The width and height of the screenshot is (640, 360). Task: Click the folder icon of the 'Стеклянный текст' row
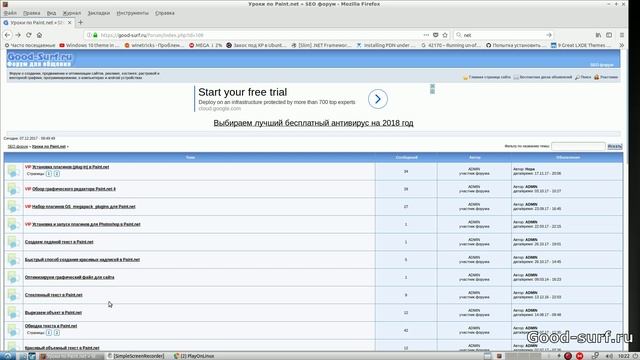(13, 295)
